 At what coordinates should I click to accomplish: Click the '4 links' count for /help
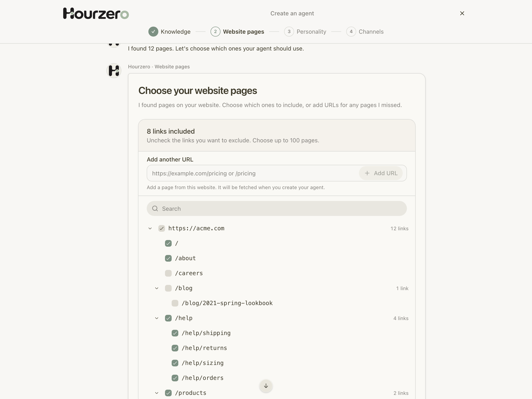click(401, 318)
